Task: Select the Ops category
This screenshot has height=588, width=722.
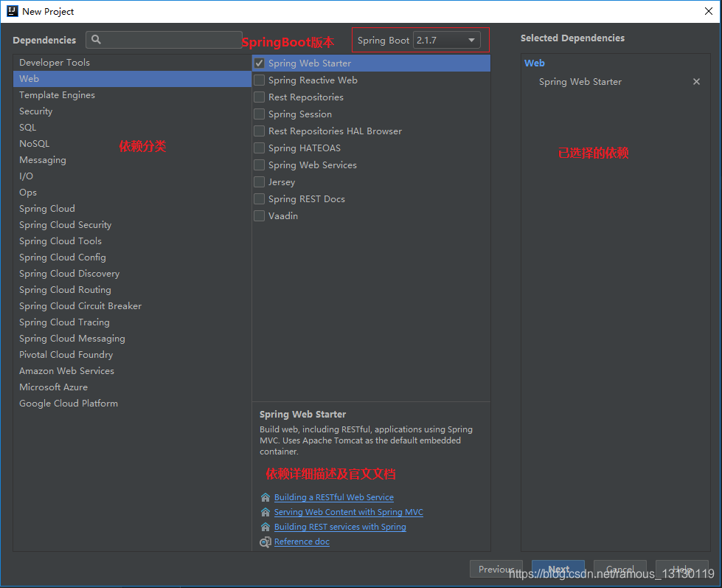Action: tap(132, 193)
